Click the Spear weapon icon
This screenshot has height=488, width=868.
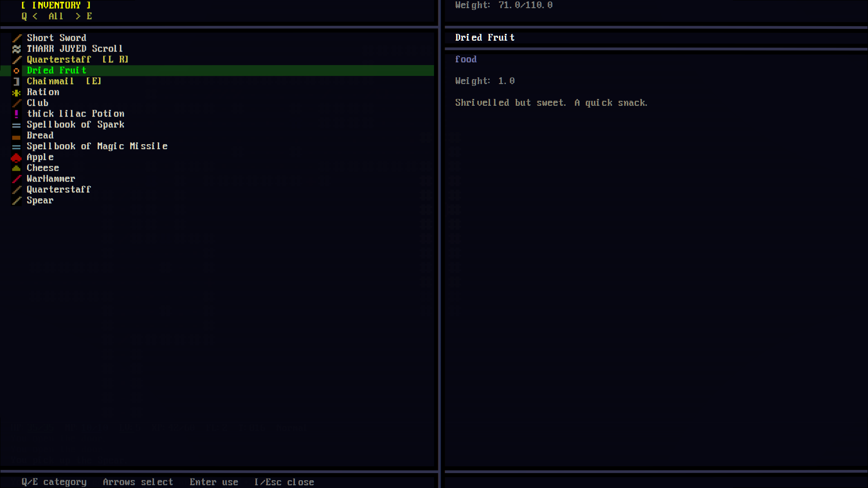click(x=17, y=201)
